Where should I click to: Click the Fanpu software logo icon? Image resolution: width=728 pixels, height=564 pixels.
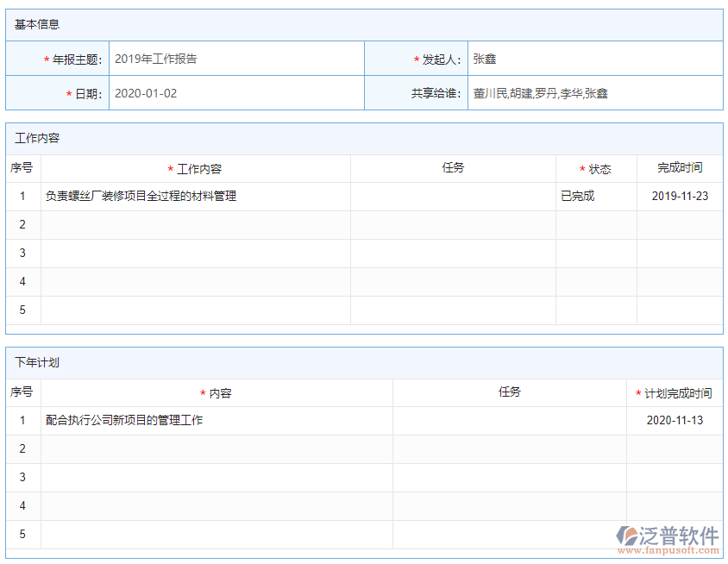click(x=626, y=536)
